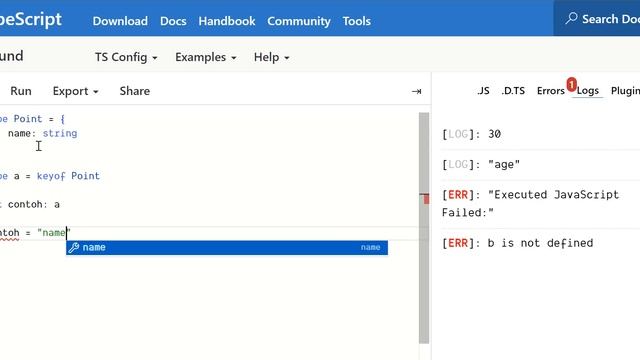Click the [LOG]: "age" entry
The image size is (640, 360).
click(481, 164)
